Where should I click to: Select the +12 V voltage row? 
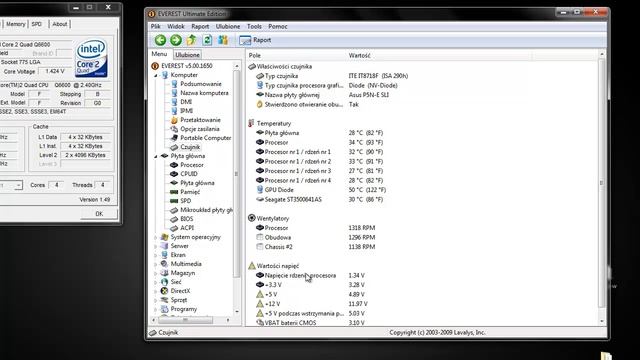pyautogui.click(x=312, y=304)
